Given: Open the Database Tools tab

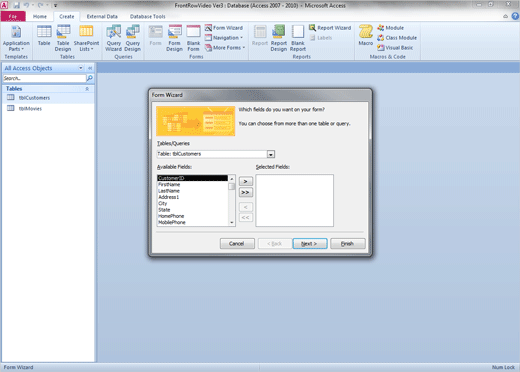Looking at the screenshot, I should [147, 16].
